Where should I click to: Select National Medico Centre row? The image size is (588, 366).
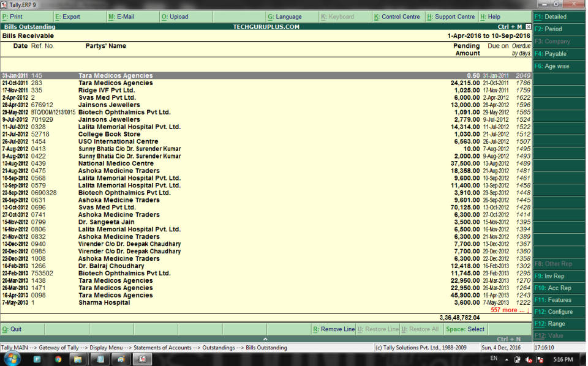coord(266,163)
